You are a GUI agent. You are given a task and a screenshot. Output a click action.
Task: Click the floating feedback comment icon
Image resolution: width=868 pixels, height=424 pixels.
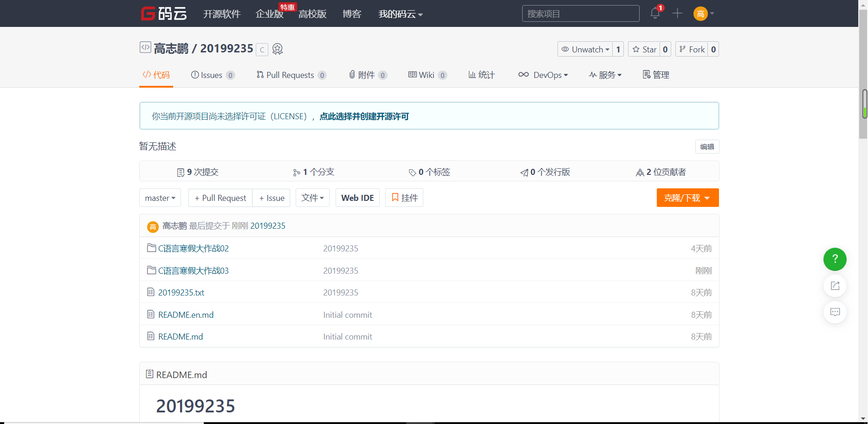835,312
